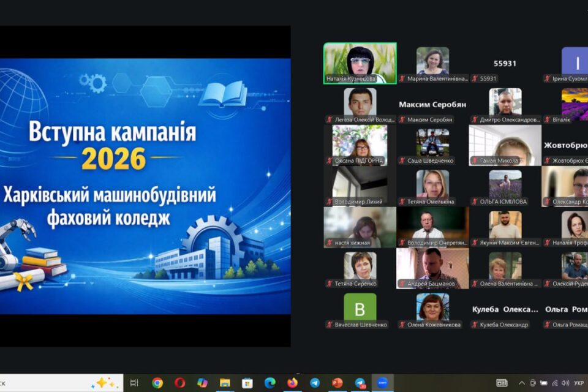This screenshot has width=588, height=392.
Task: Click the active Zoom taskbar icon
Action: tap(382, 383)
